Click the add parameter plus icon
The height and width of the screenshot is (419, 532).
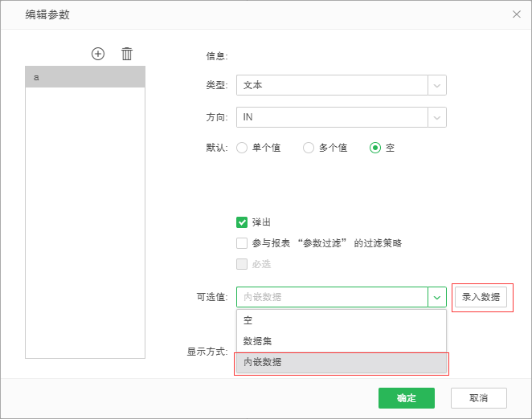[98, 54]
